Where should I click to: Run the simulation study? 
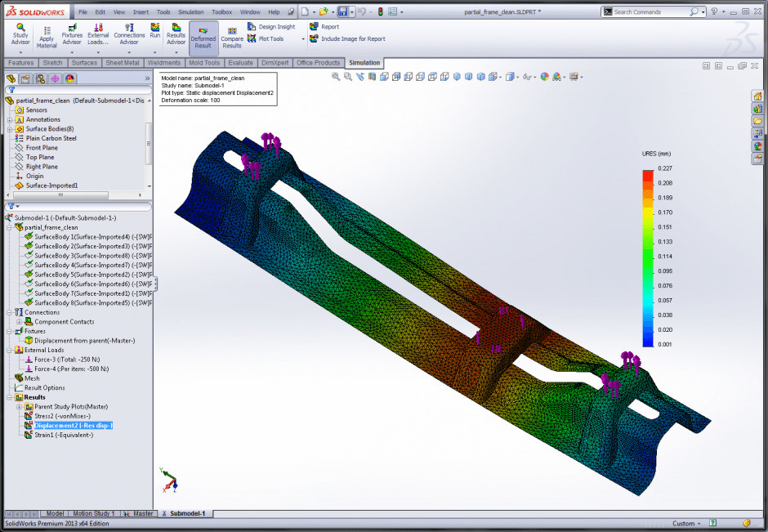point(154,31)
